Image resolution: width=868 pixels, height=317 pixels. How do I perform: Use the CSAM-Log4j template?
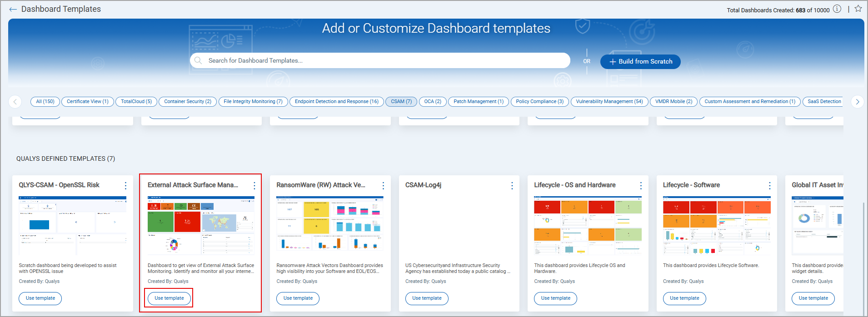pos(427,298)
